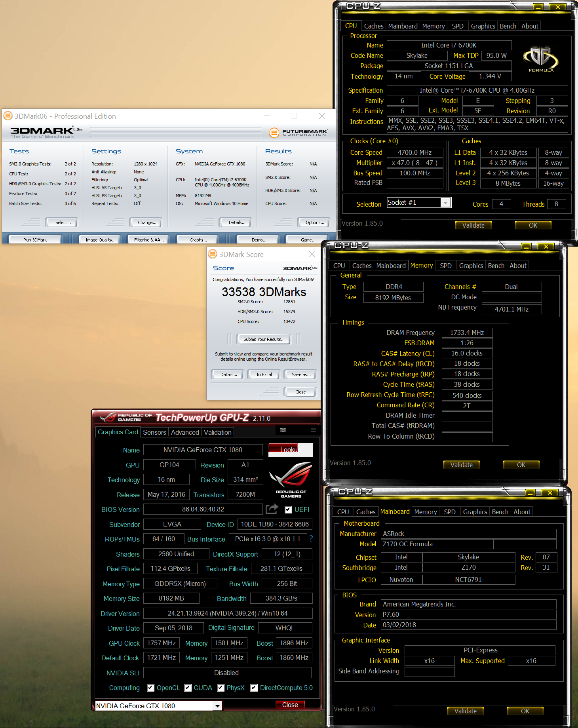Image resolution: width=578 pixels, height=728 pixels.
Task: Toggle the PhysX checkbox
Action: point(221,688)
